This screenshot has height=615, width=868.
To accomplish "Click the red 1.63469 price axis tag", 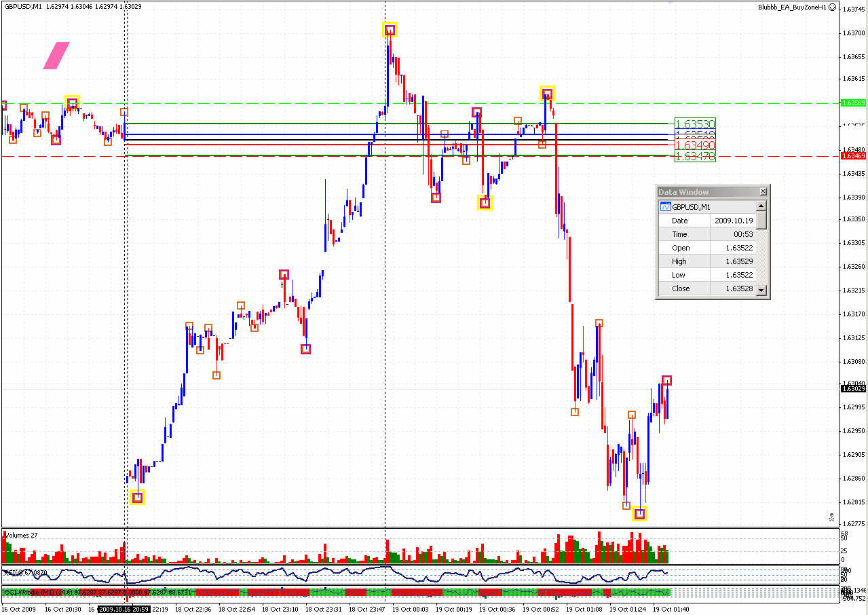I will (x=853, y=156).
